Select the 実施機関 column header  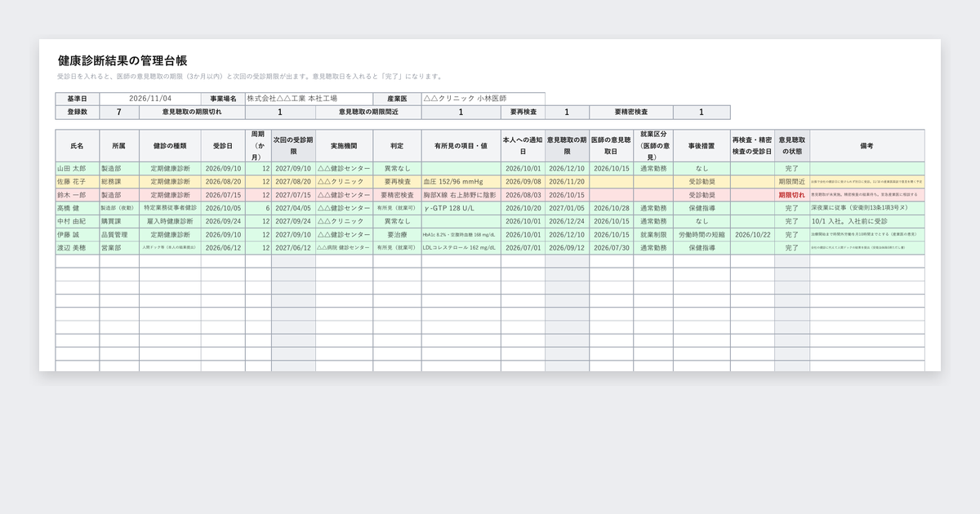tap(344, 146)
